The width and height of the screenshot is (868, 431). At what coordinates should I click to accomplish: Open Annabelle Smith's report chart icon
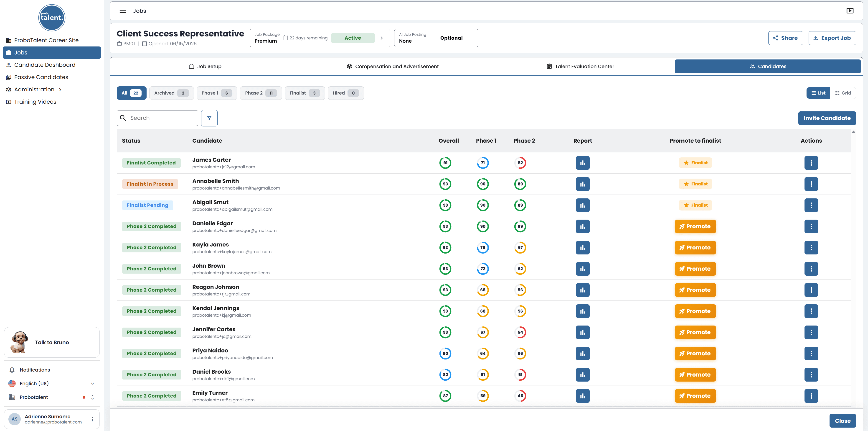[x=583, y=184]
